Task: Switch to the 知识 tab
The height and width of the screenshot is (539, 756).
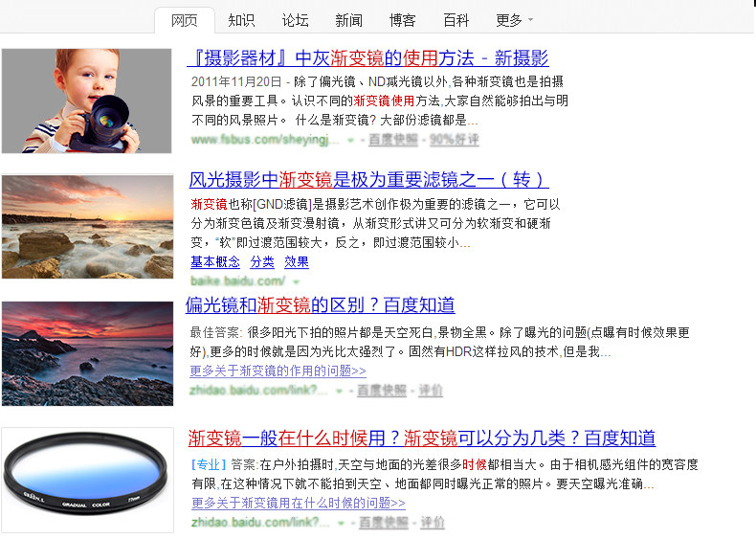Action: click(x=241, y=20)
